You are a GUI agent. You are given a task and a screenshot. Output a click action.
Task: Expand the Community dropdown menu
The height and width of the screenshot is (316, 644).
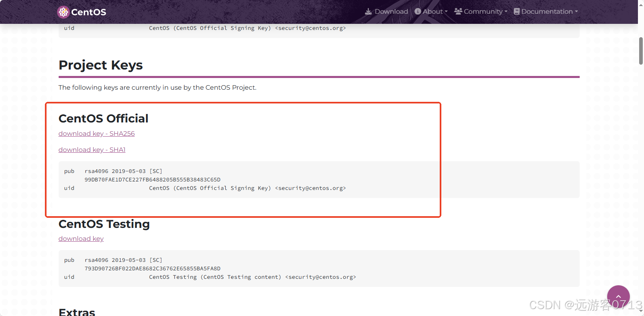click(481, 11)
